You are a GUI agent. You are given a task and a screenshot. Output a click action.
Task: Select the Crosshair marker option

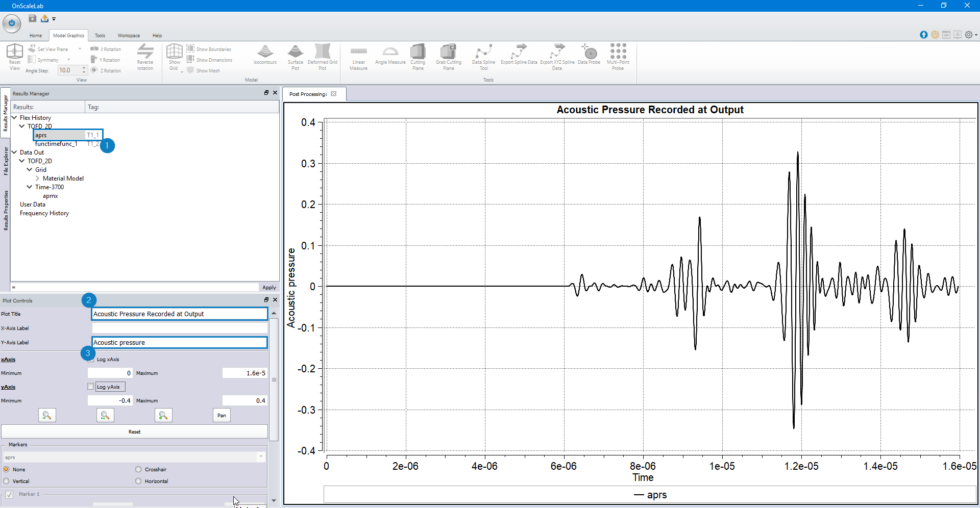click(138, 469)
